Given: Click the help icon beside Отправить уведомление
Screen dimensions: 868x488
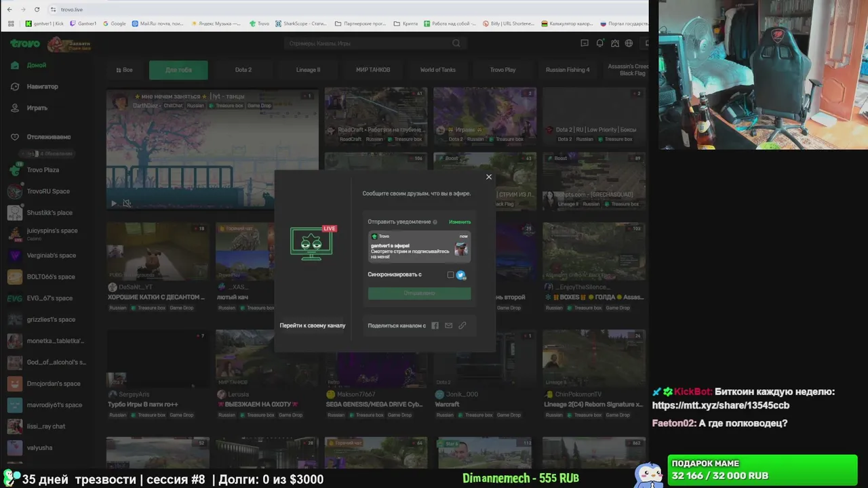Looking at the screenshot, I should pyautogui.click(x=435, y=222).
